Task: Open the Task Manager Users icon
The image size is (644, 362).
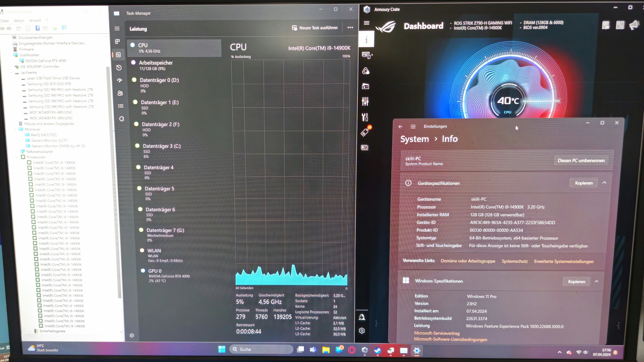Action: tap(120, 93)
